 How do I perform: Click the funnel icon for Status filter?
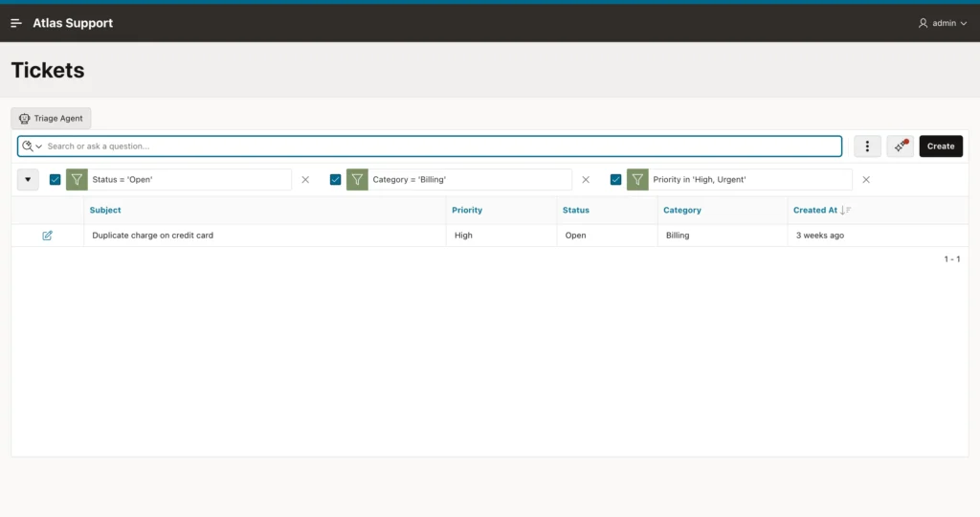(x=77, y=179)
